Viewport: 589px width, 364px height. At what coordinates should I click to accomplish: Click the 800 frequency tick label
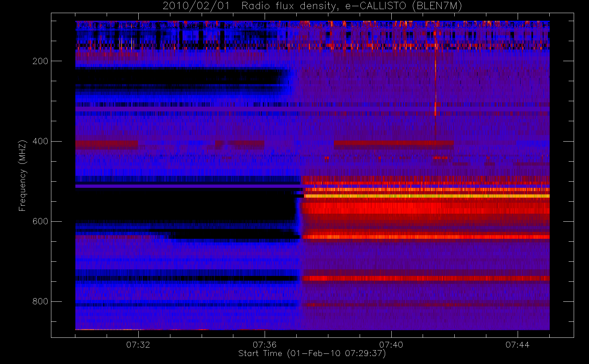click(40, 301)
